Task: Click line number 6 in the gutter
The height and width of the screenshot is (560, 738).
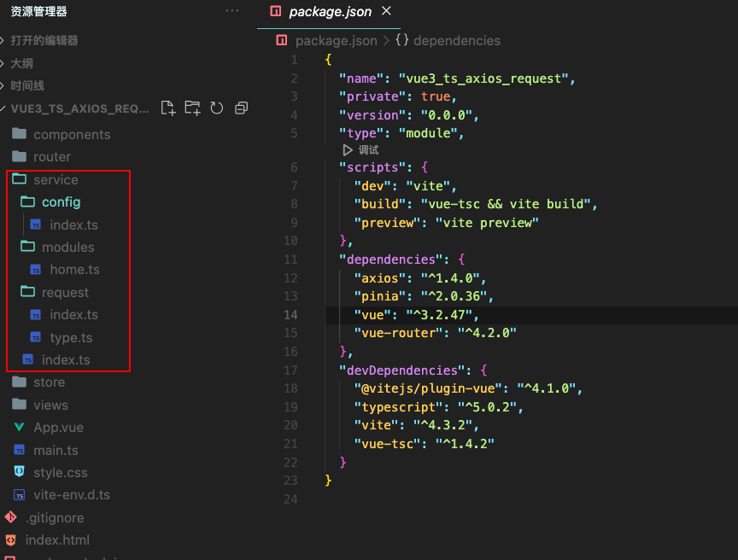Action: tap(294, 167)
